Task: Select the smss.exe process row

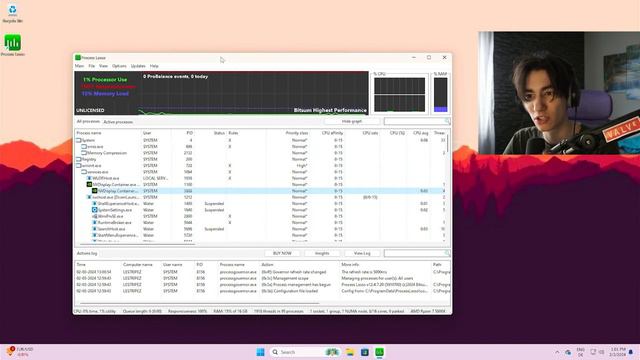Action: point(260,147)
